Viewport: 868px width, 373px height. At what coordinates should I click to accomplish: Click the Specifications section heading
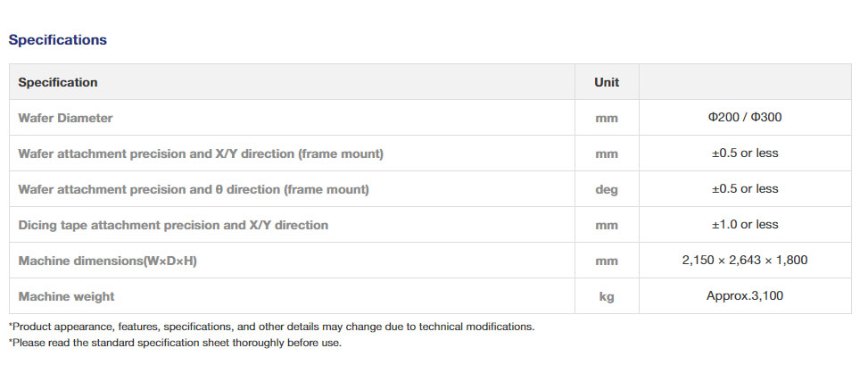58,40
